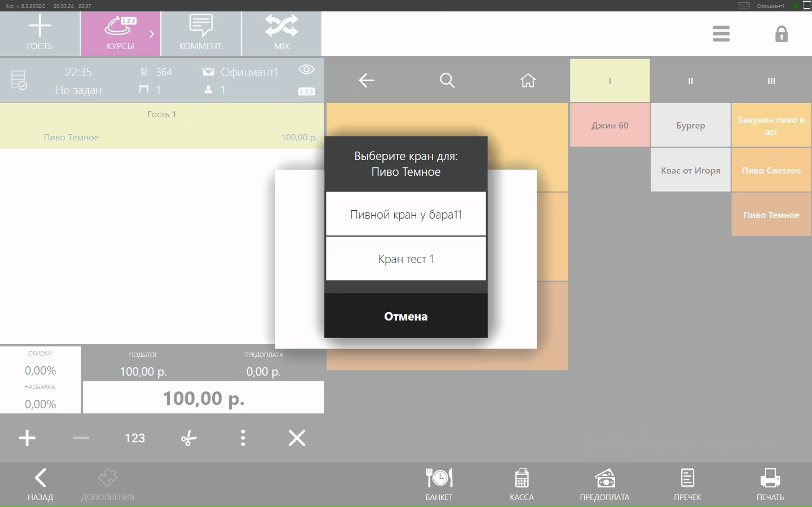The height and width of the screenshot is (507, 812).
Task: Toggle the eye visibility icon in order header
Action: point(306,69)
